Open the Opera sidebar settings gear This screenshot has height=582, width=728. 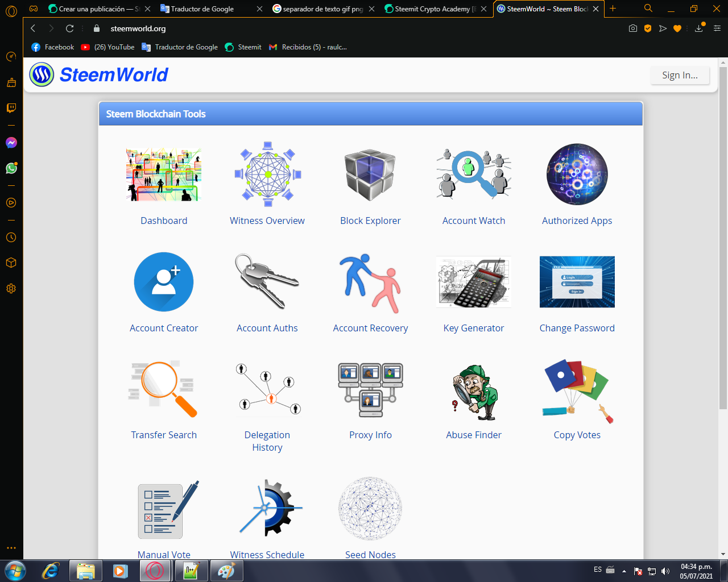(11, 288)
